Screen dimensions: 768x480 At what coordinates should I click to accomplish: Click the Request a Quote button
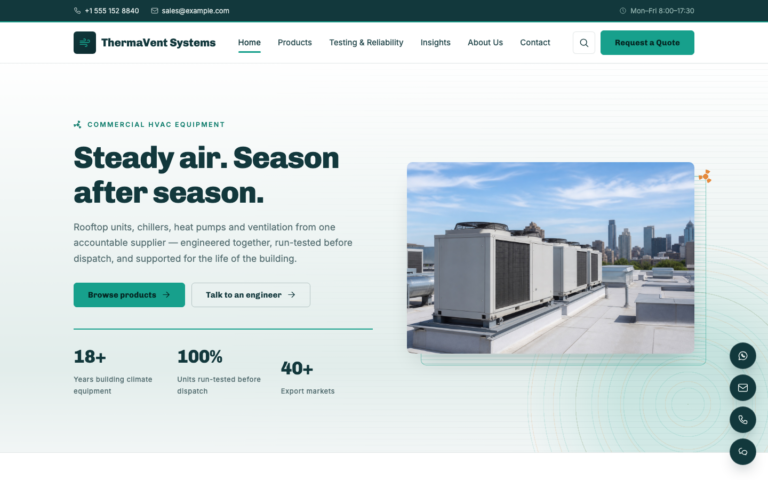pyautogui.click(x=647, y=43)
